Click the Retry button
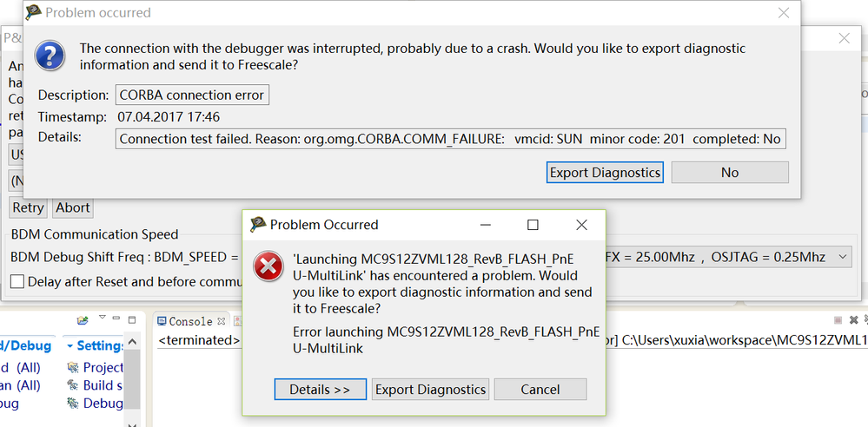The height and width of the screenshot is (427, 868). 28,207
